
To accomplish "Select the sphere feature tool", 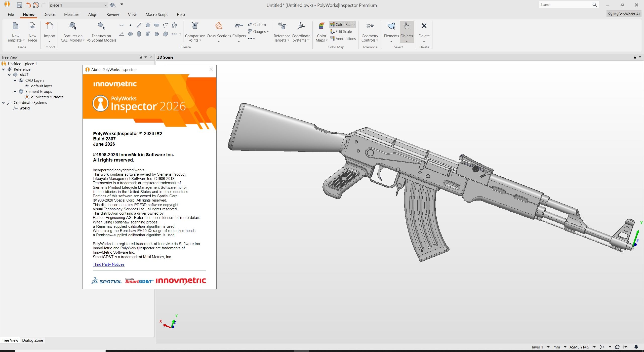I will click(157, 34).
